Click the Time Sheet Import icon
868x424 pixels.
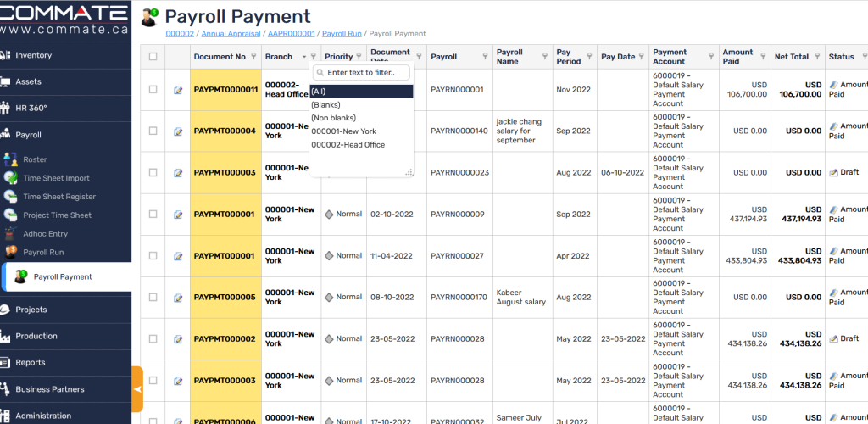point(10,178)
